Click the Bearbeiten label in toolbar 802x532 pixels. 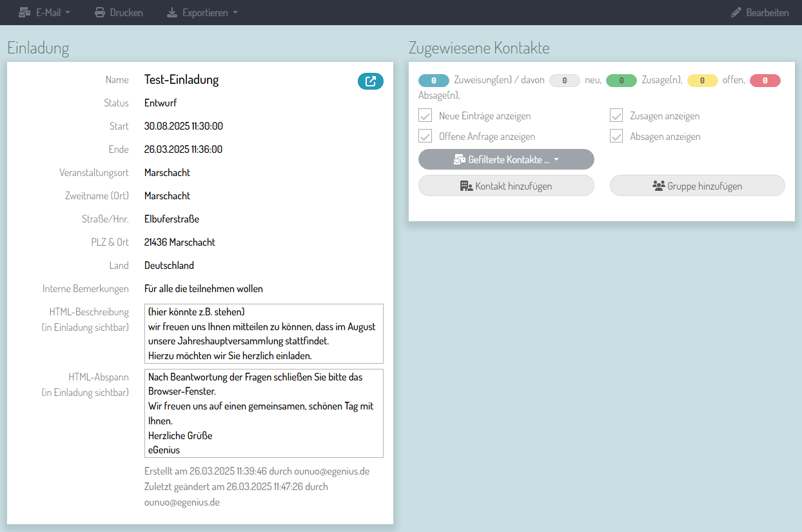(x=767, y=12)
